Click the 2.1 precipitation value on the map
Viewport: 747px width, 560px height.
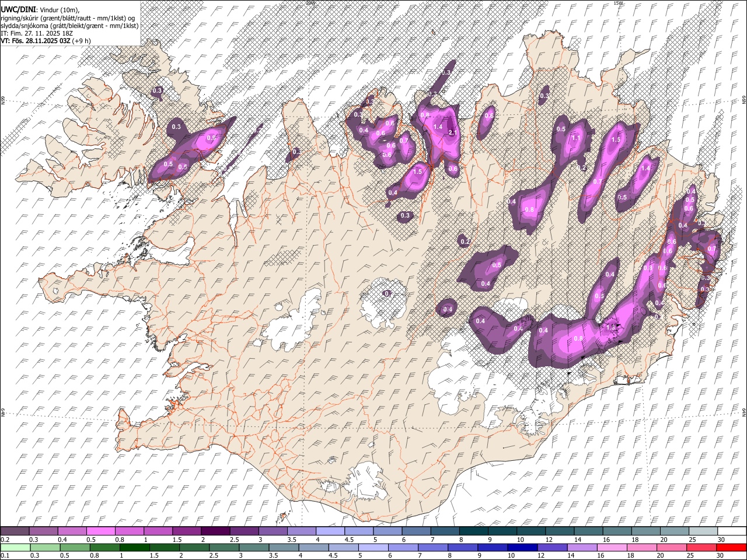click(452, 133)
